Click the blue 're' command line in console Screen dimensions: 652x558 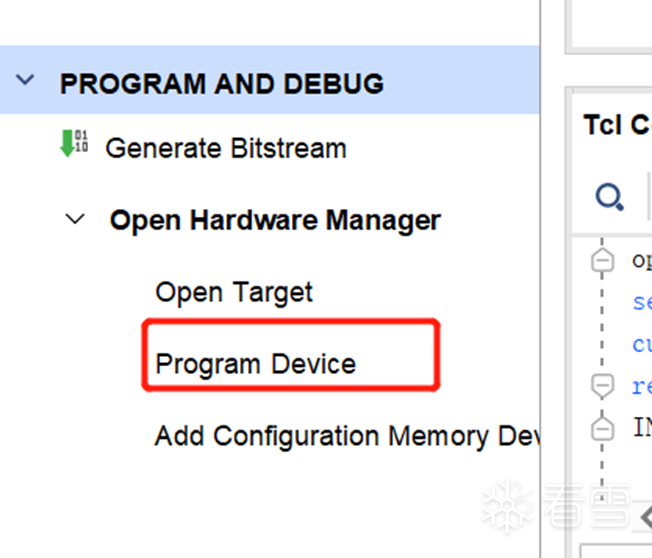(x=641, y=385)
